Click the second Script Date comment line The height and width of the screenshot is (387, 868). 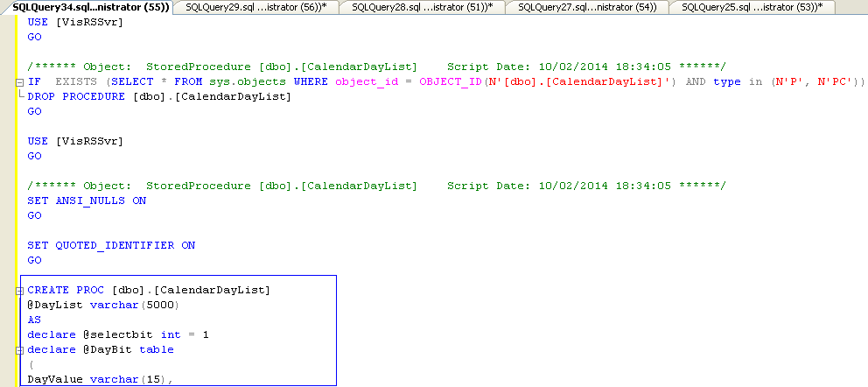[x=376, y=186]
